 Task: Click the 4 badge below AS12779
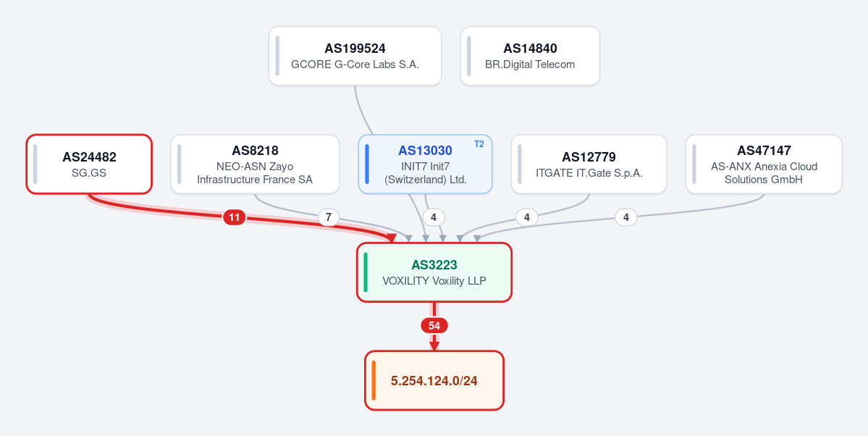click(x=526, y=218)
